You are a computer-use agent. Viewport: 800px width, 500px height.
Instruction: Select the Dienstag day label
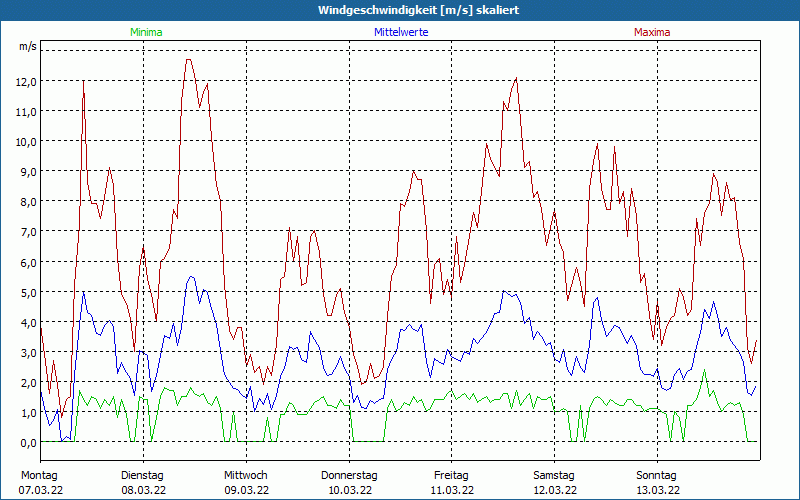point(142,475)
